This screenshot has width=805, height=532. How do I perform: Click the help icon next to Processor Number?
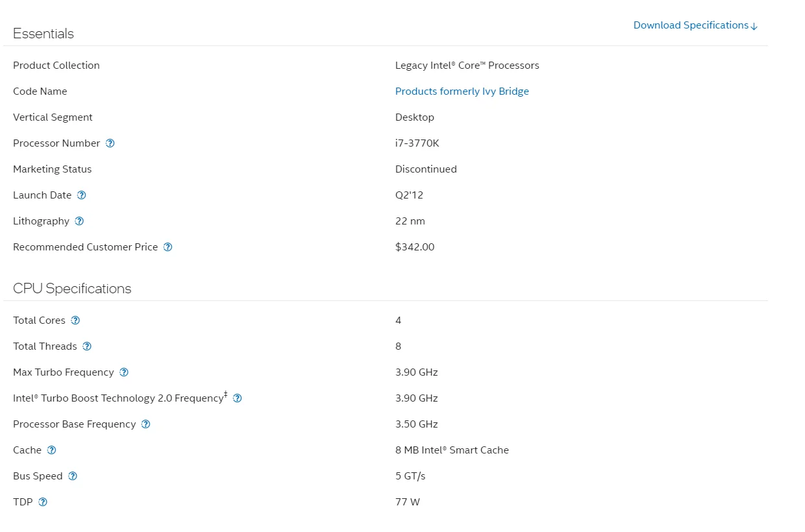[x=110, y=143]
